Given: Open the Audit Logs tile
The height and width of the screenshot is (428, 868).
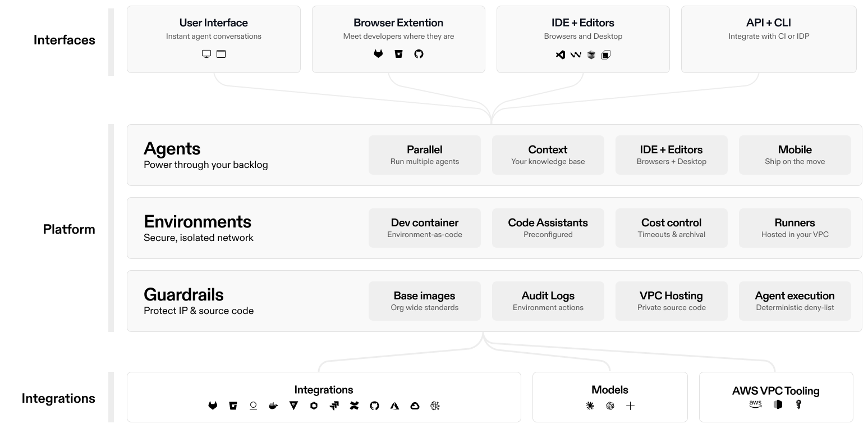Looking at the screenshot, I should point(548,301).
